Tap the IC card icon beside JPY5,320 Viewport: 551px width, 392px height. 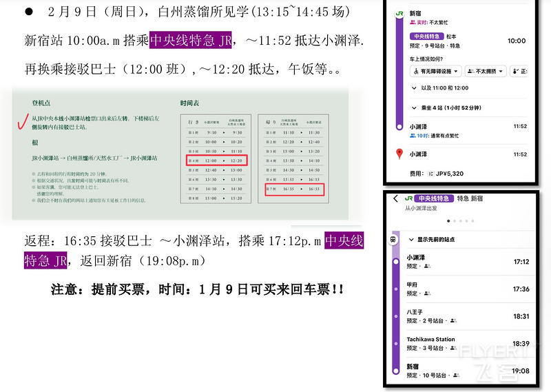coord(430,174)
